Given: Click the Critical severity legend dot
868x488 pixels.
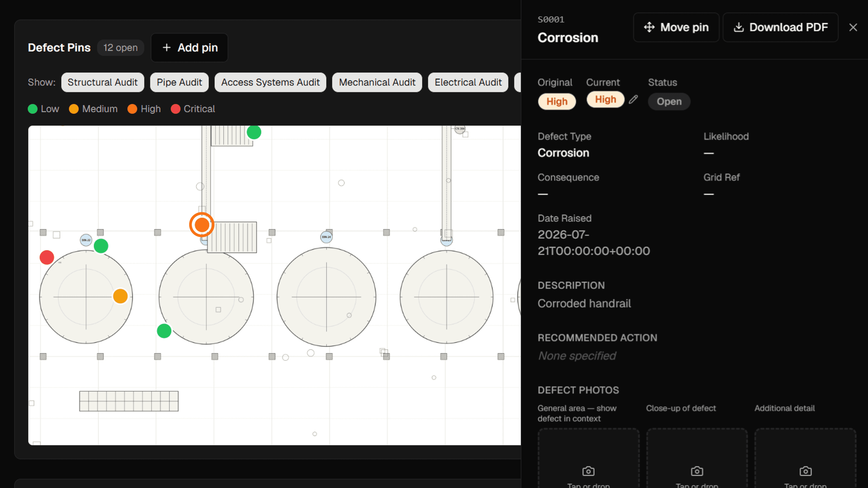Looking at the screenshot, I should pyautogui.click(x=176, y=109).
